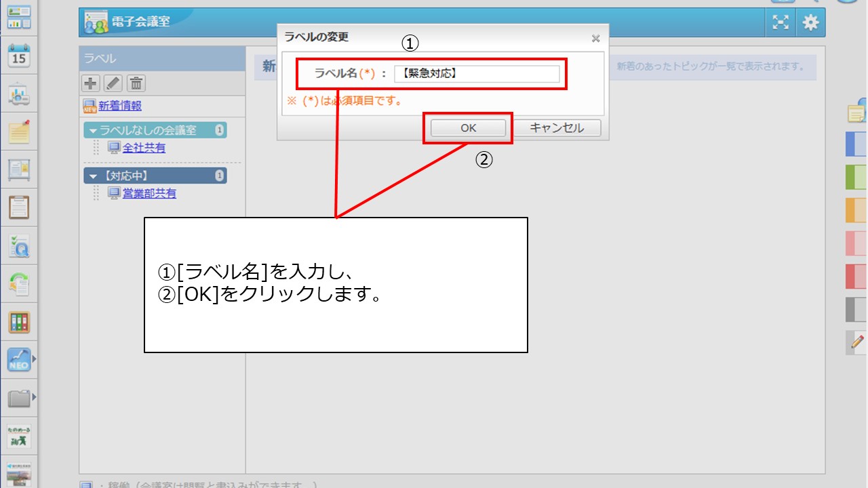868x488 pixels.
Task: Open the NEO chart icon in sidebar
Action: 19,360
